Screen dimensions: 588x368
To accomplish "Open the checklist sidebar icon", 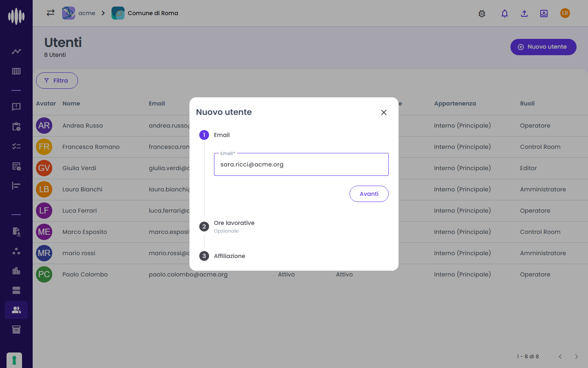I will (16, 146).
